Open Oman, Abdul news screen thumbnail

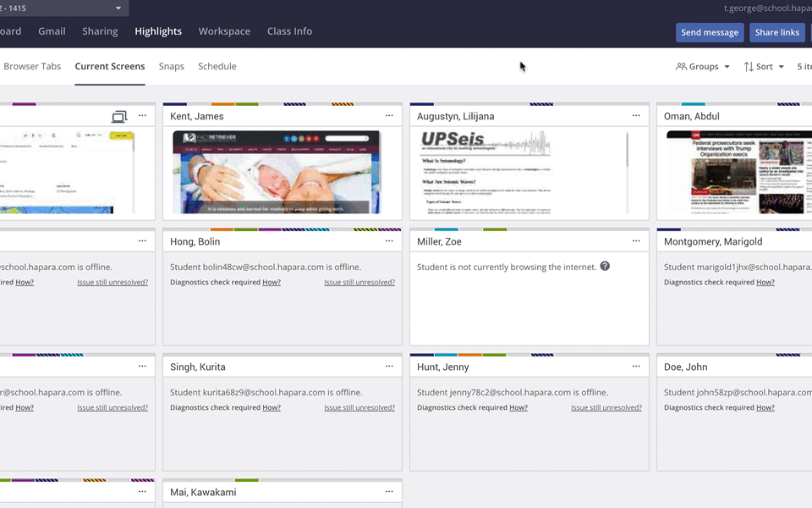pos(739,172)
